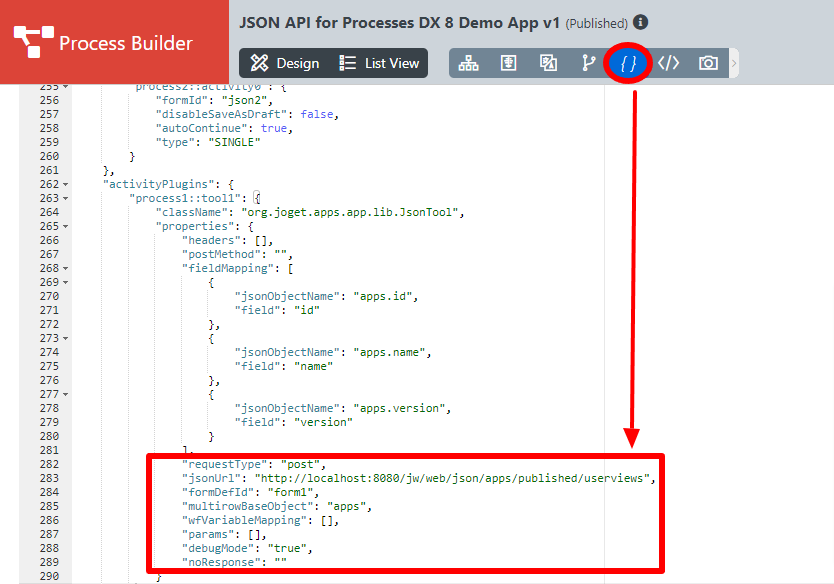Screen dimensions: 834x584
Task: Switch to Design view
Action: pyautogui.click(x=285, y=63)
